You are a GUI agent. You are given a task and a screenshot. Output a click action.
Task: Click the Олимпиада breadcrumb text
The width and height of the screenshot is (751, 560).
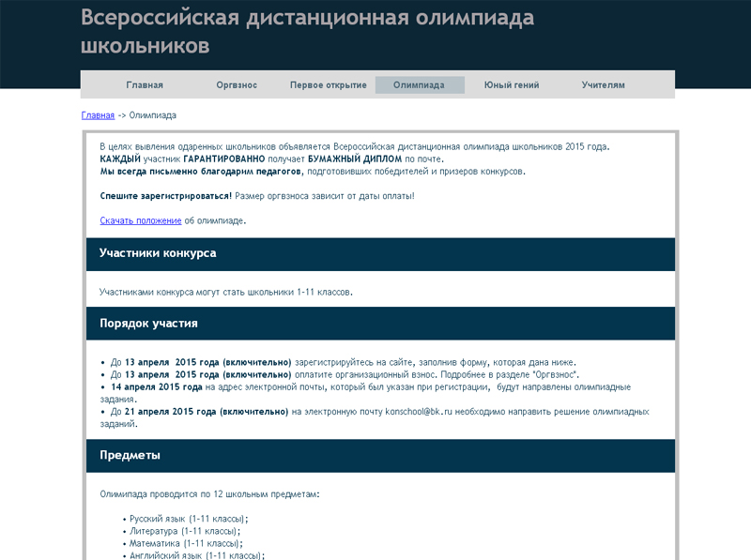pos(153,115)
